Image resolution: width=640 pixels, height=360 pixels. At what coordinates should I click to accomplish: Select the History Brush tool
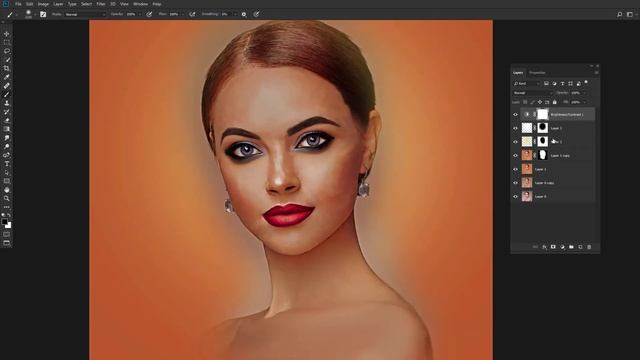click(7, 111)
